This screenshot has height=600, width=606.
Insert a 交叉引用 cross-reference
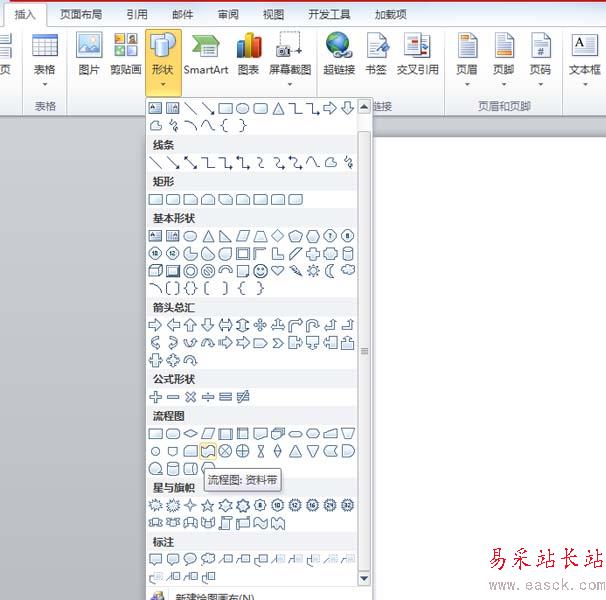tap(417, 54)
